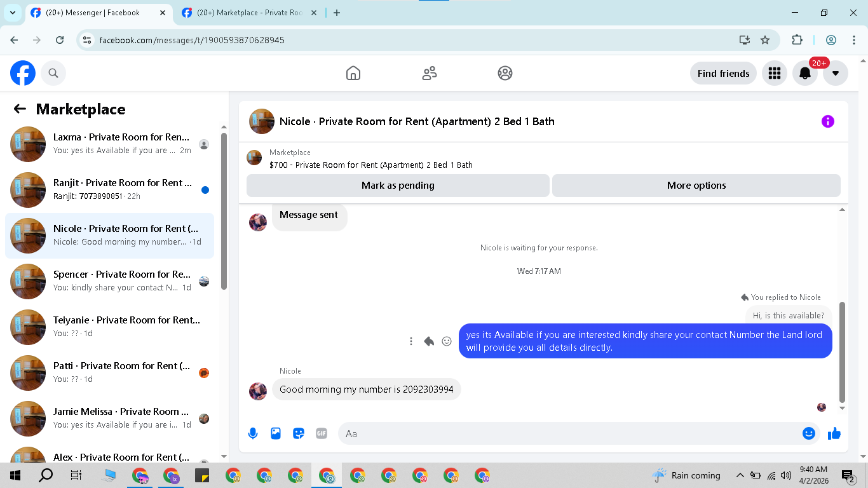Screen dimensions: 868x488
Task: Open the Friends icon in top navigation
Action: pos(430,73)
